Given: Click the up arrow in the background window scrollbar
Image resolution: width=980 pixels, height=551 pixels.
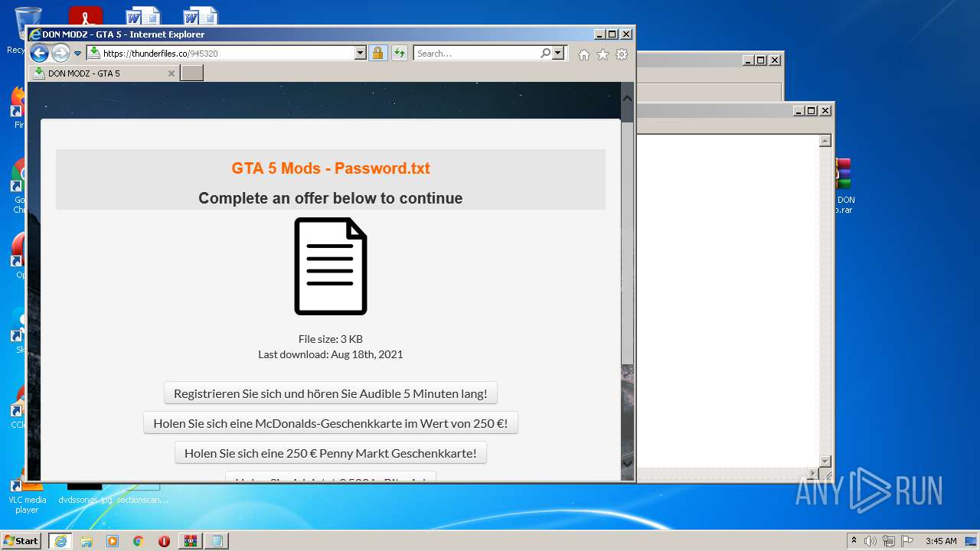Looking at the screenshot, I should point(825,141).
